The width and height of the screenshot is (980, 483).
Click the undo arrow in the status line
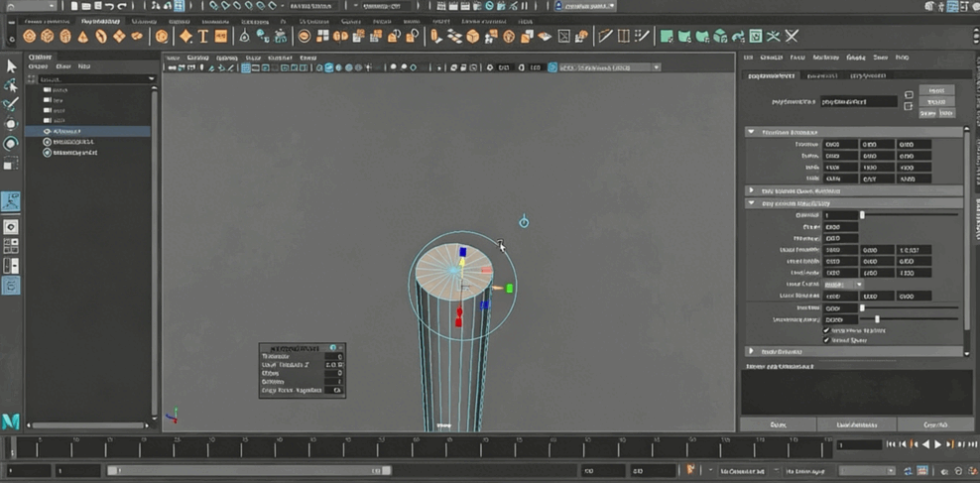pos(108,7)
